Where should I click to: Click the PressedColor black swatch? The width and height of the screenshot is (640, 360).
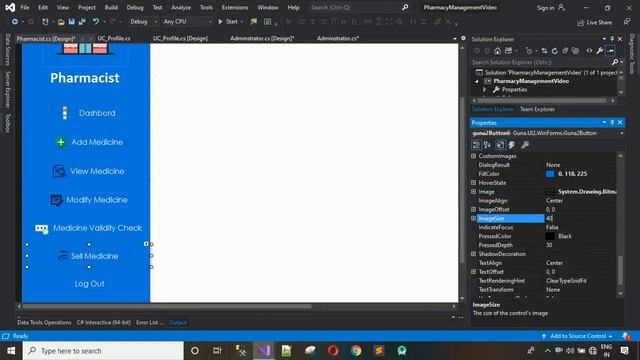pyautogui.click(x=550, y=236)
